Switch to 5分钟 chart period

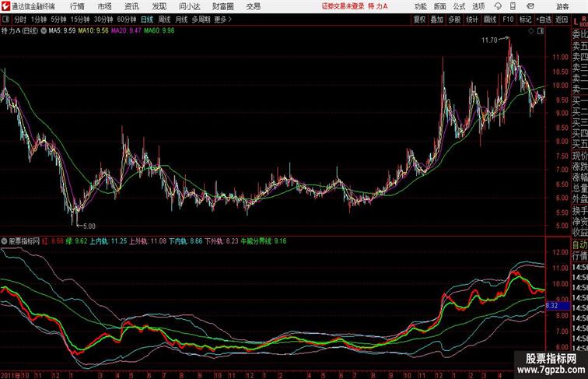58,19
